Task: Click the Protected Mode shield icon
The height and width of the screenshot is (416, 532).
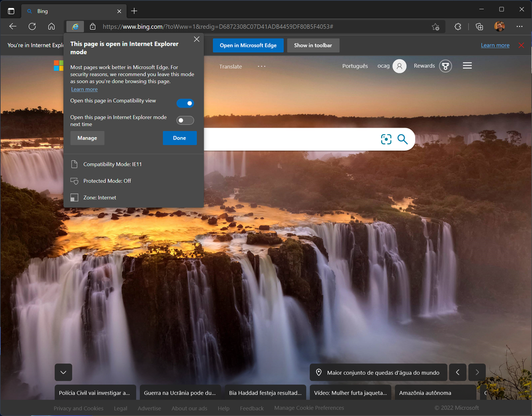Action: click(75, 181)
